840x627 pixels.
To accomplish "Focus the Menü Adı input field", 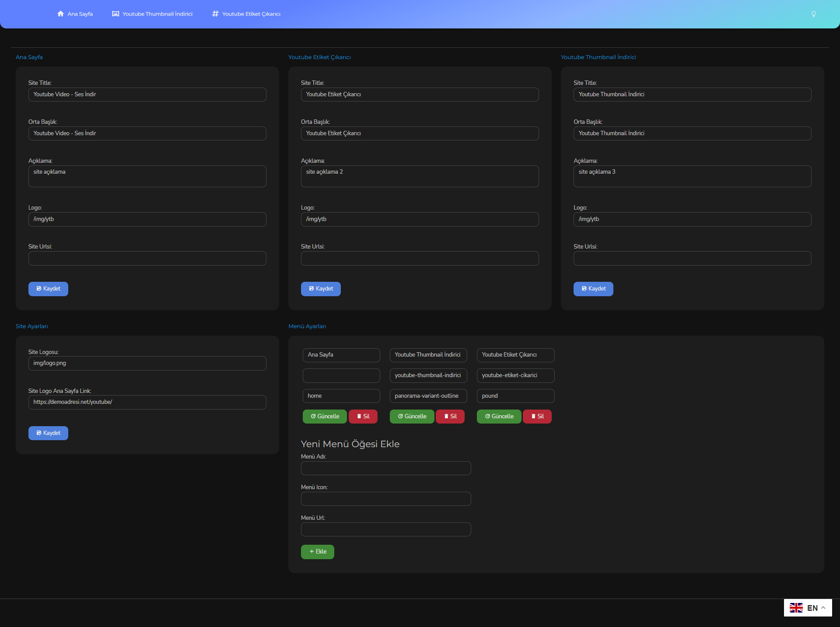I will click(386, 468).
